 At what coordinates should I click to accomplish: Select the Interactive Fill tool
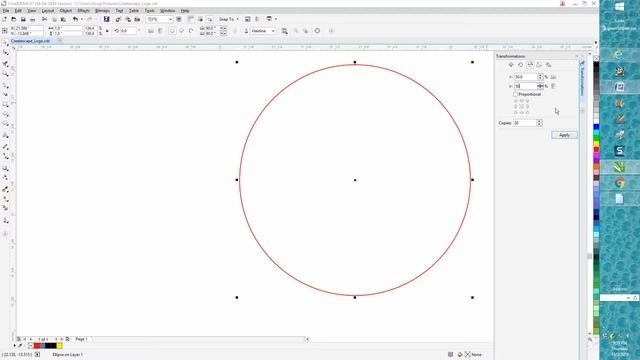[5, 199]
